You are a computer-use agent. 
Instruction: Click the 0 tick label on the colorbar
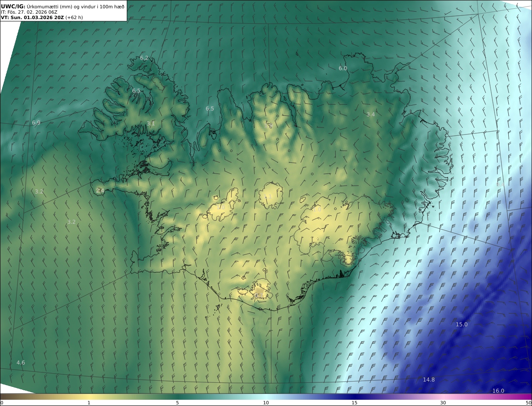tap(2, 403)
